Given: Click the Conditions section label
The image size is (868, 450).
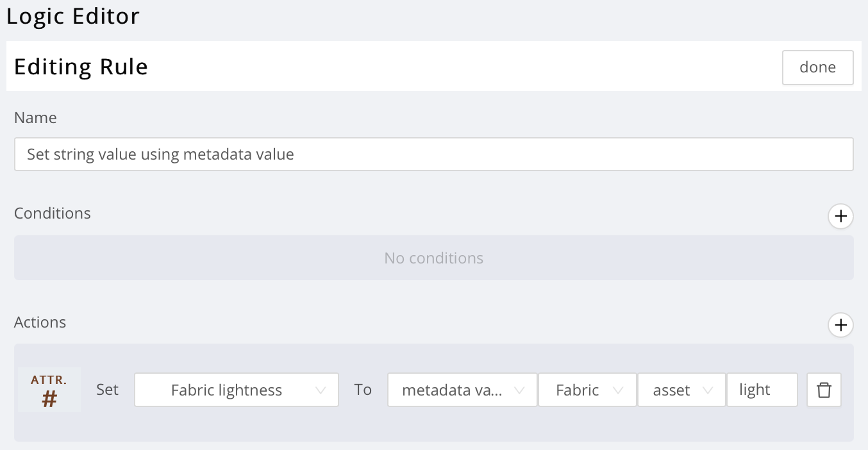Looking at the screenshot, I should [x=53, y=213].
